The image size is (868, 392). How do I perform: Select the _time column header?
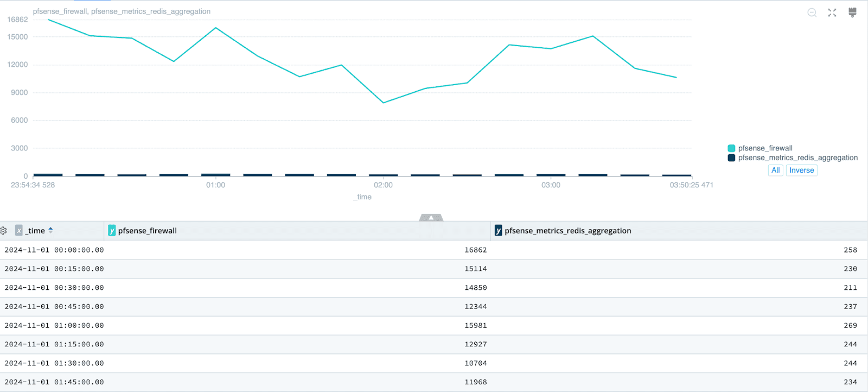[36, 231]
